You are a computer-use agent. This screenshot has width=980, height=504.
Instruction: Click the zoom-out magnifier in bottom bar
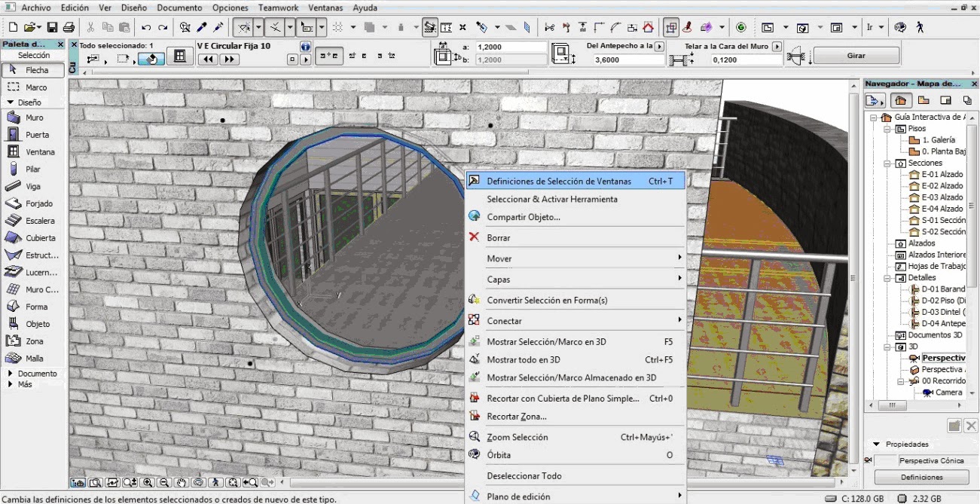coord(164,482)
